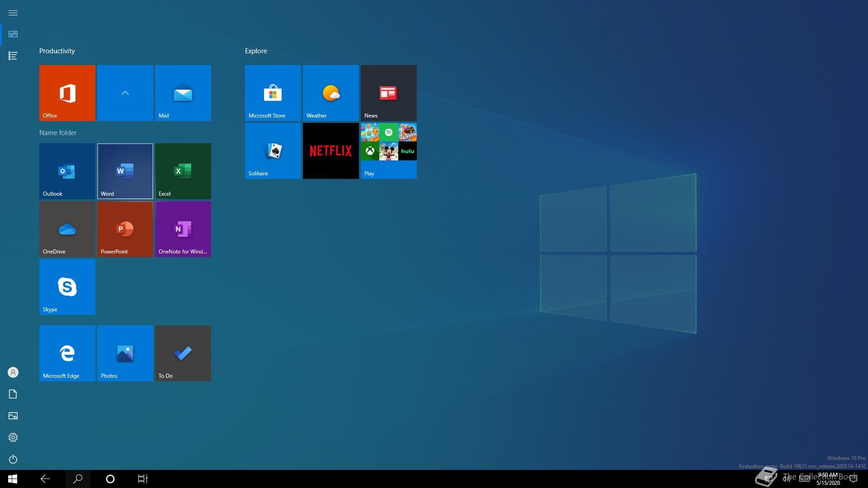Open the Outlook tile
868x488 pixels.
tap(67, 171)
